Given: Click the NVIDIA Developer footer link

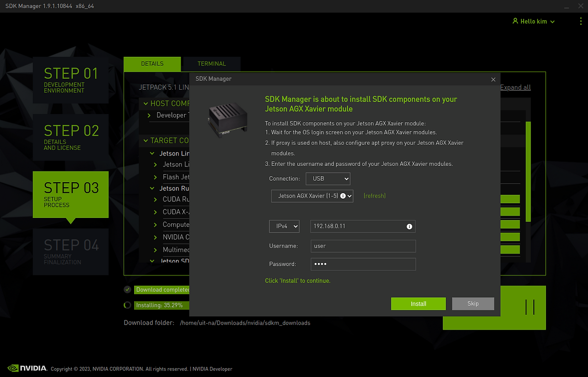Looking at the screenshot, I should point(212,369).
